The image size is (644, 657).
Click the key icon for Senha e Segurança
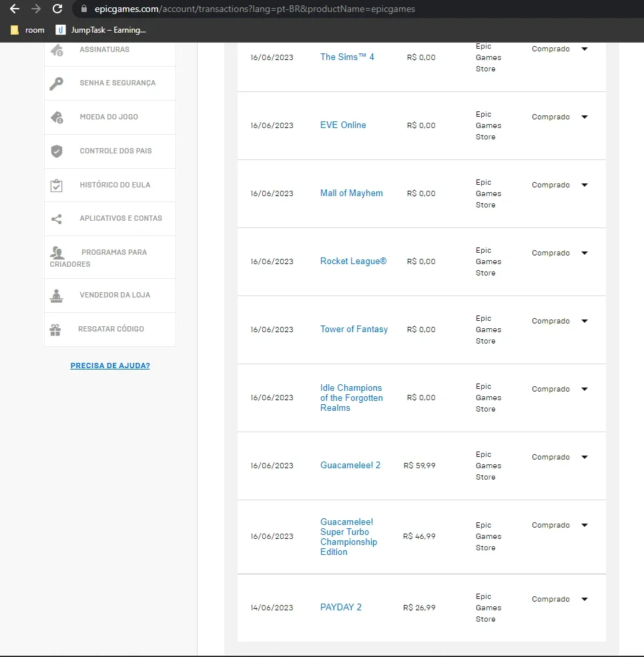click(56, 83)
